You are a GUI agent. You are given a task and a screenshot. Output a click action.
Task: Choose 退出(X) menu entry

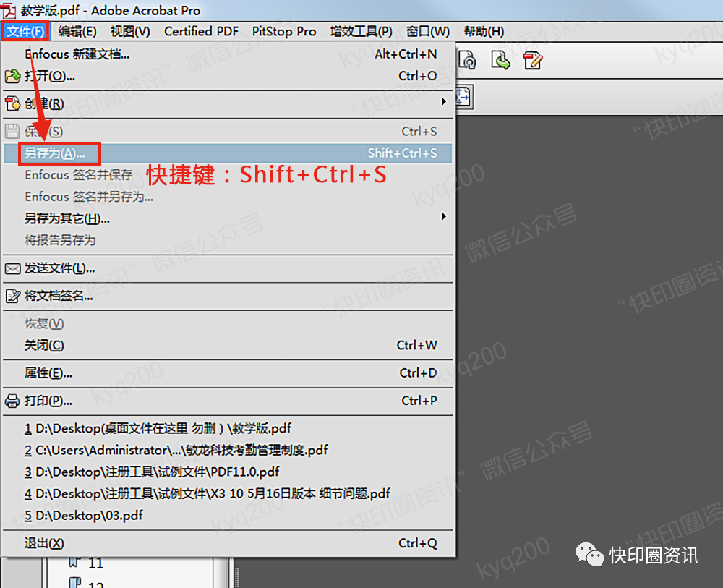[228, 543]
